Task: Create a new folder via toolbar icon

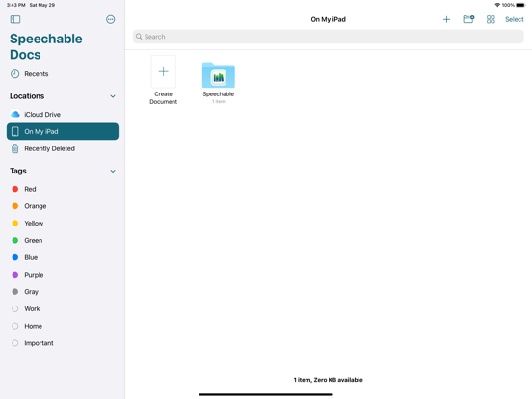Action: click(468, 19)
